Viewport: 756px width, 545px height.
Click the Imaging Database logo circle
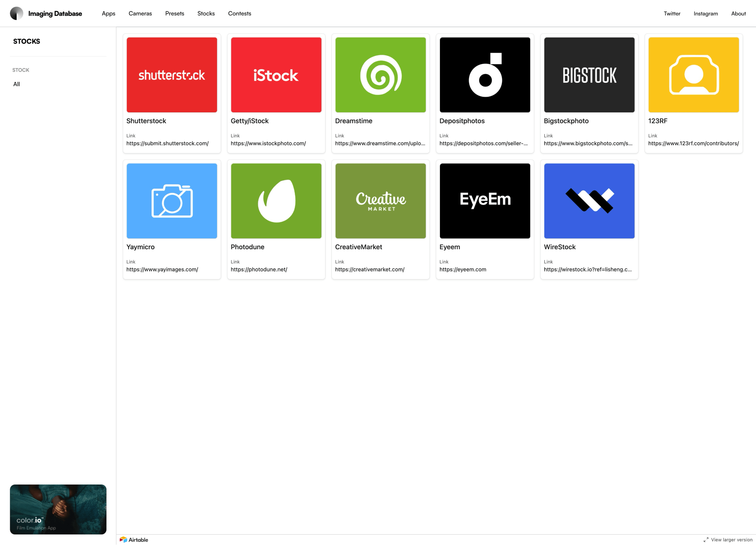(17, 14)
